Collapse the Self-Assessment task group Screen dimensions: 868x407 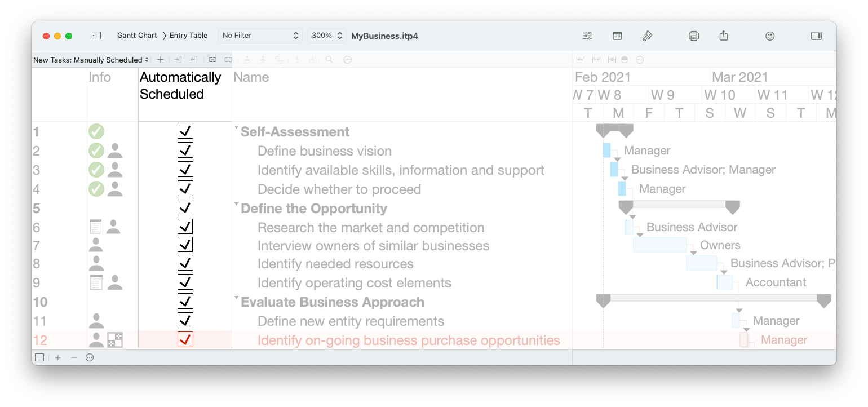(236, 128)
